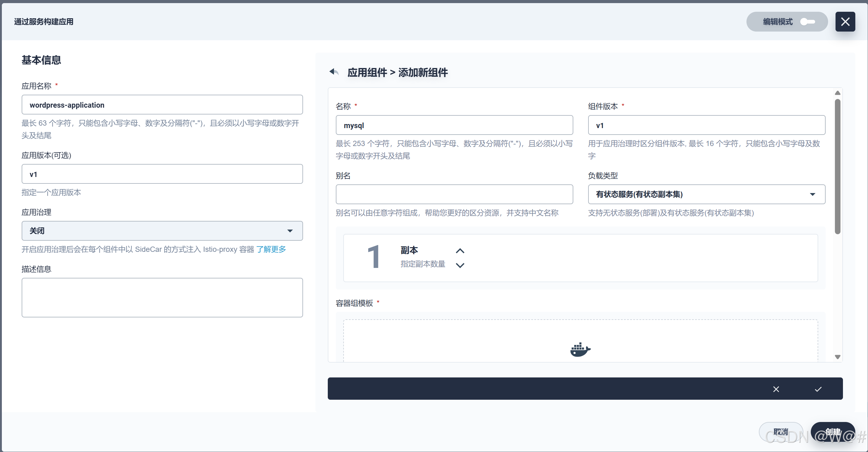Click the 组件版本 input containing v1
This screenshot has height=452, width=868.
(706, 125)
